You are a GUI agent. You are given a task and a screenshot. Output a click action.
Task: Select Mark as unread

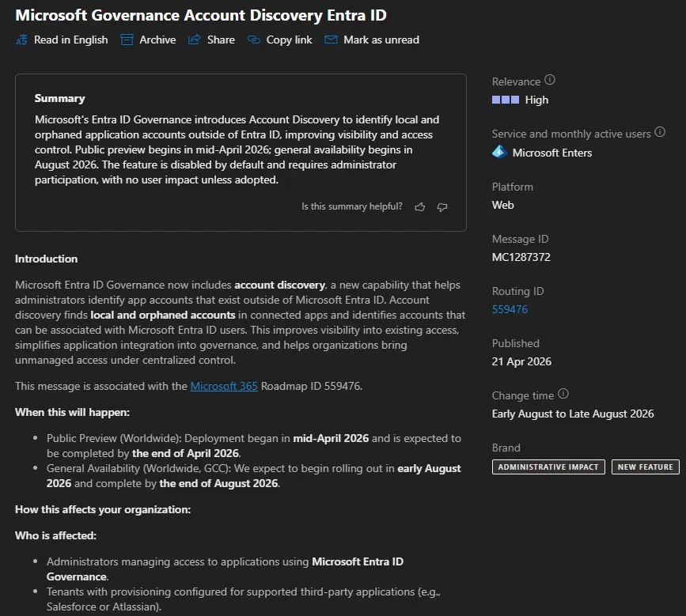point(371,40)
